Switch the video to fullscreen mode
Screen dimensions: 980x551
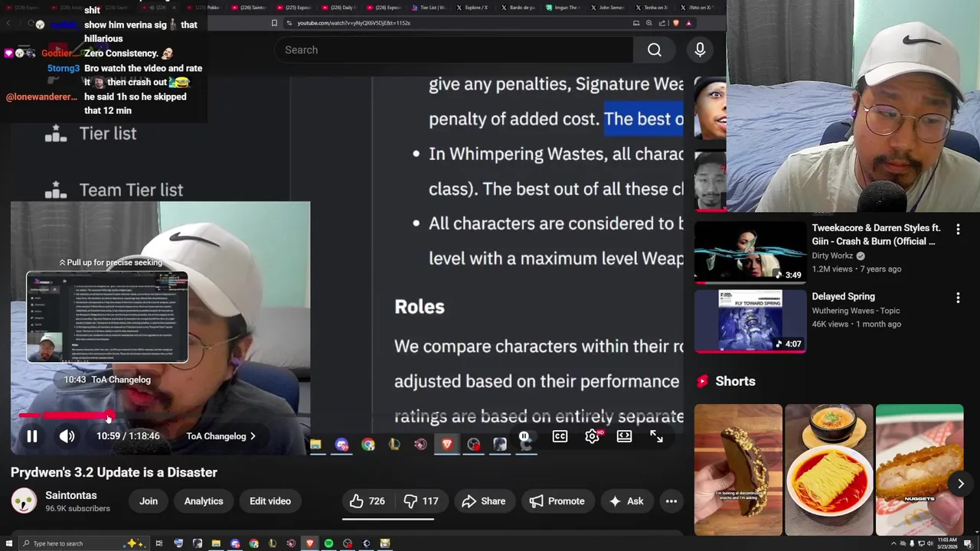click(656, 436)
